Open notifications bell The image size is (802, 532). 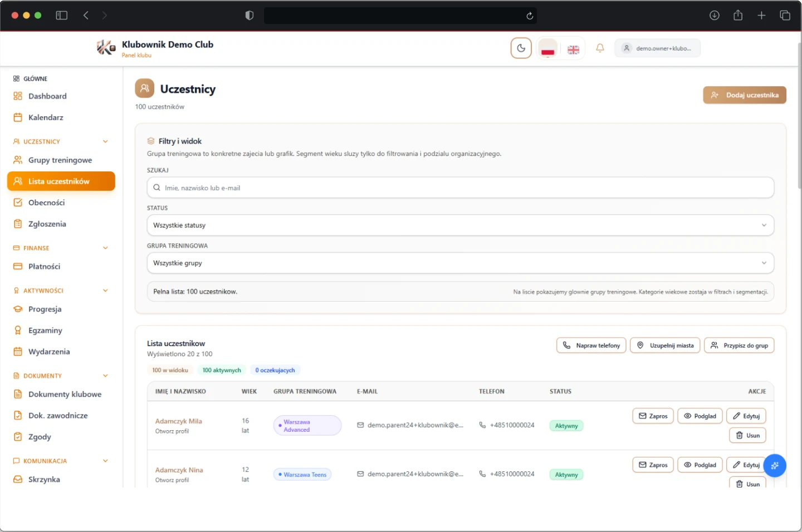[x=600, y=48]
